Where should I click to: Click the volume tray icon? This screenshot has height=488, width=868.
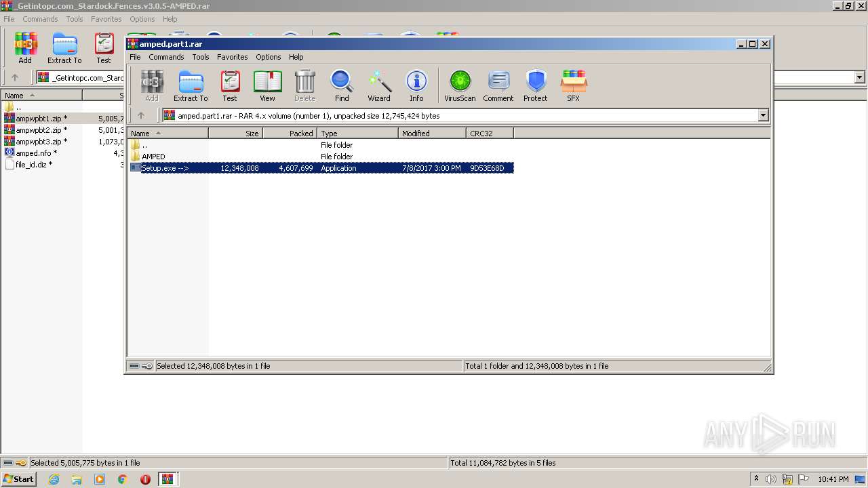point(771,479)
